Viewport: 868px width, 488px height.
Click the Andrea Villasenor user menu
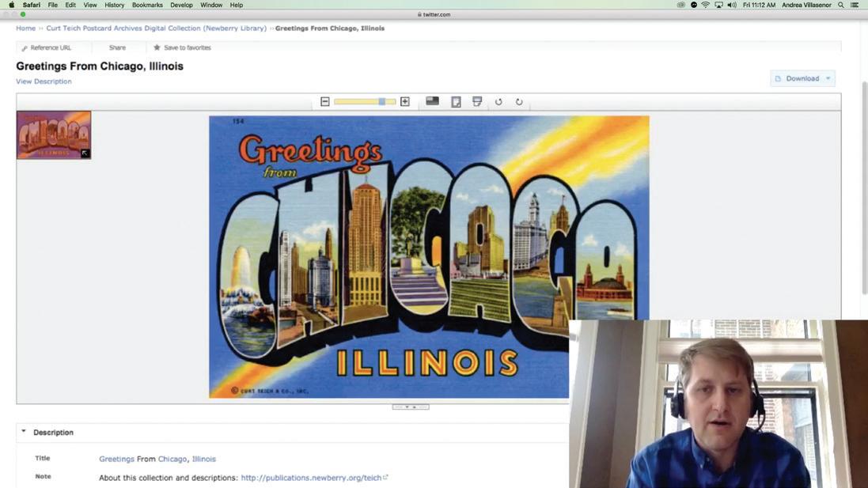point(806,5)
